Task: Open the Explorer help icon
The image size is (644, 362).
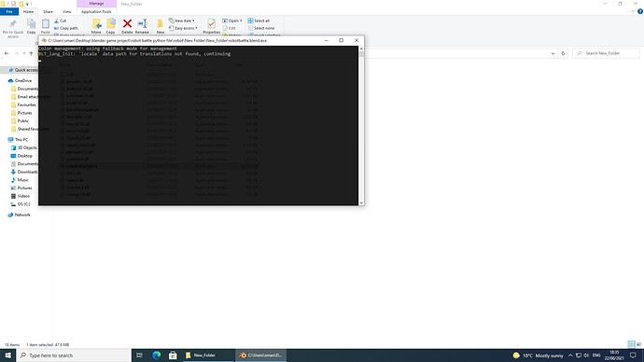Action: click(x=640, y=11)
